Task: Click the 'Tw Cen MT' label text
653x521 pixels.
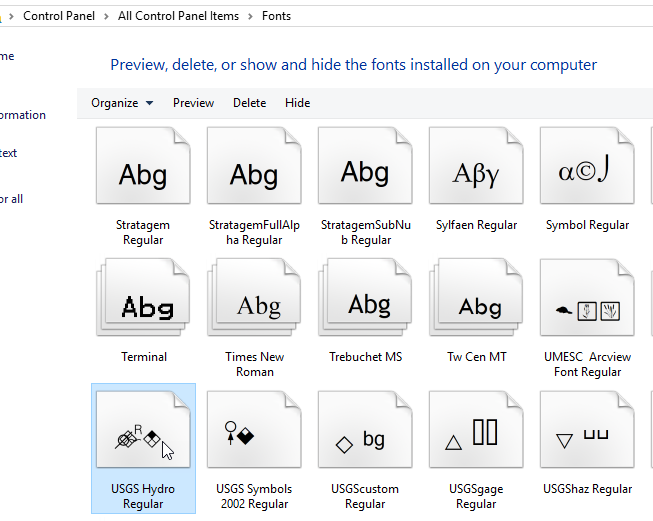Action: coord(476,357)
